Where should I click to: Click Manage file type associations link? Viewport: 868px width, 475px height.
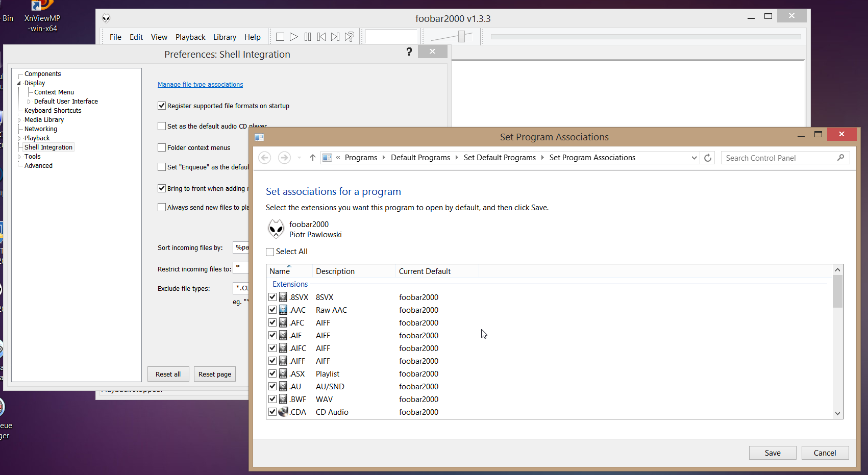coord(200,85)
